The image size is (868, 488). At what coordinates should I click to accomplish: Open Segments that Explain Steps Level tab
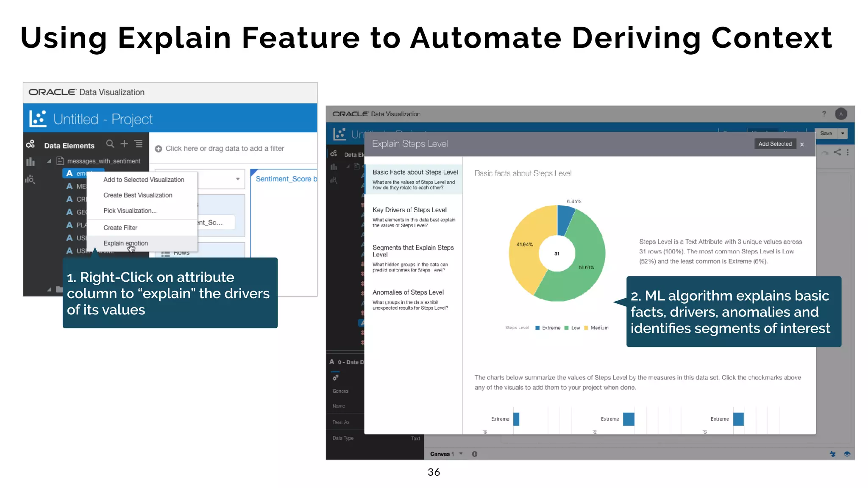[414, 258]
